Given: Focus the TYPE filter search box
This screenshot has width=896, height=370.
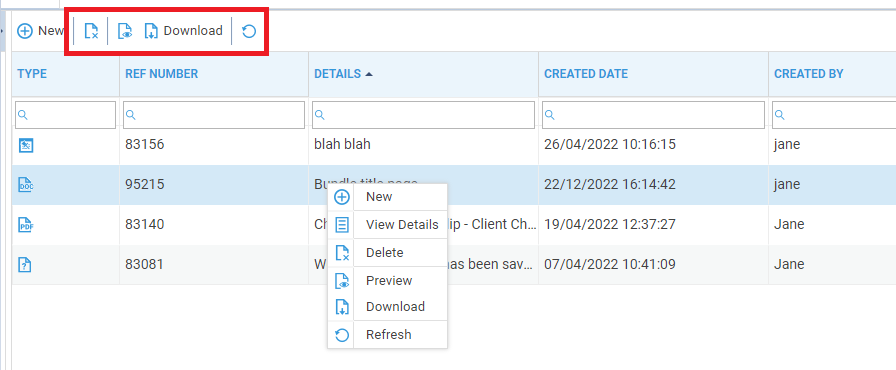Looking at the screenshot, I should (65, 115).
